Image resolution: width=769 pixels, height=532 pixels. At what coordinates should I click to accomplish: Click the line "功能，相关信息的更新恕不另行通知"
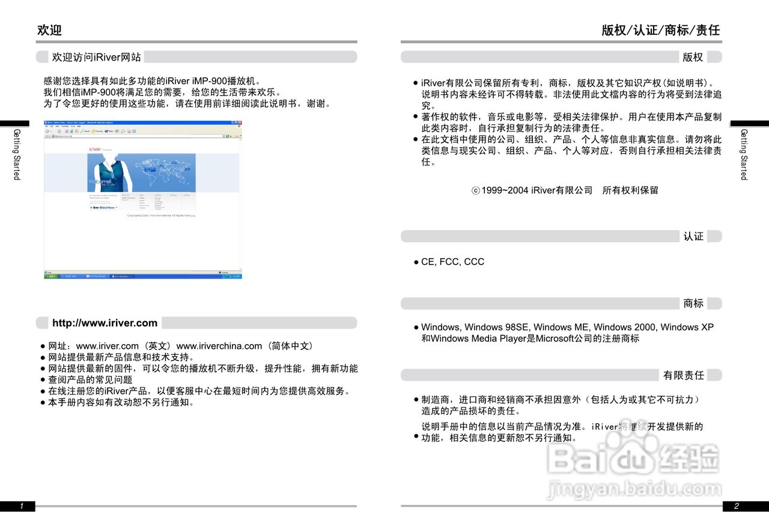click(499, 438)
